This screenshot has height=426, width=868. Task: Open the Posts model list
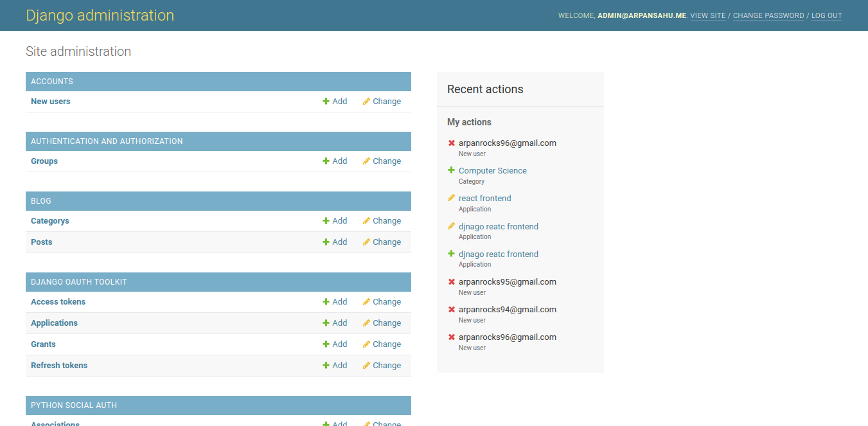[42, 242]
